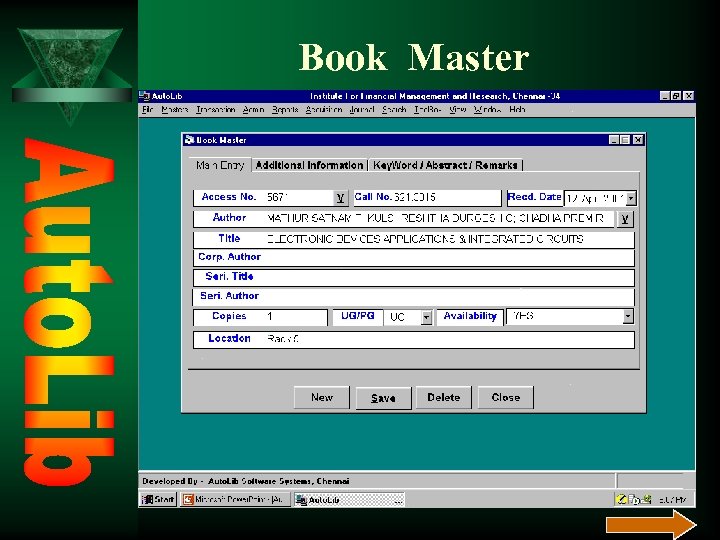Minimize the Book Master dialog
The image size is (720, 540).
[x=614, y=140]
